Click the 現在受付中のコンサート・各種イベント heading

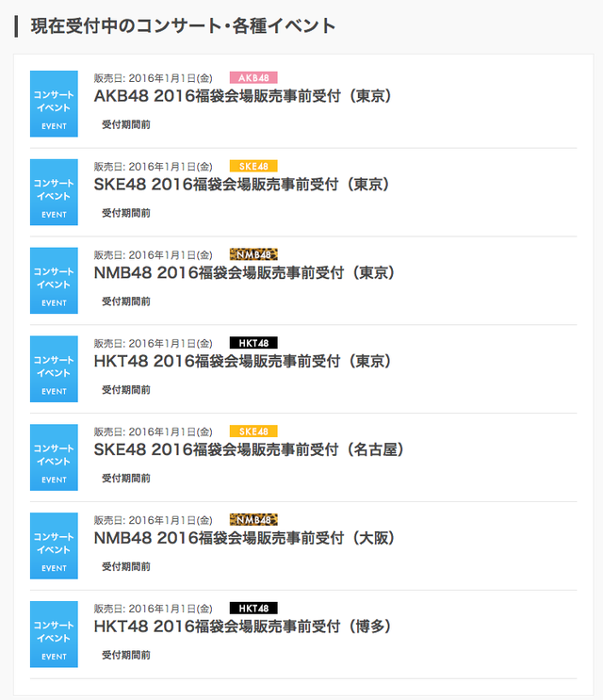tap(184, 25)
